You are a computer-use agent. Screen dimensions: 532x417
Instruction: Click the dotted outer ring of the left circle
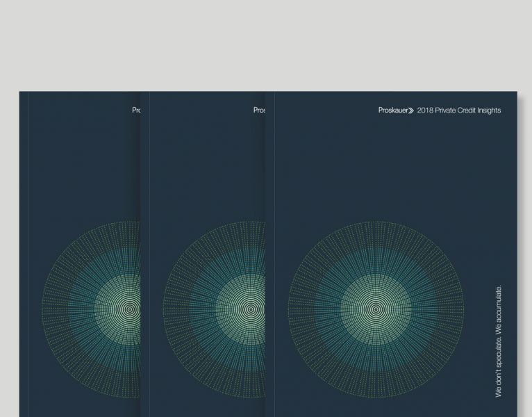[52, 309]
